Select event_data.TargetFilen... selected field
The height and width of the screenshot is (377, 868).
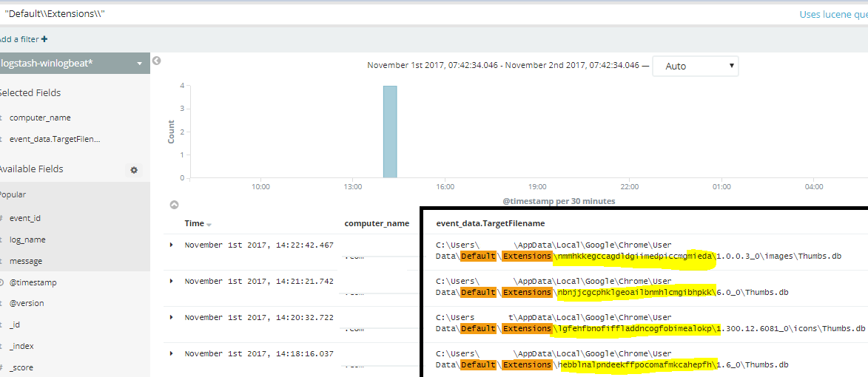(55, 139)
